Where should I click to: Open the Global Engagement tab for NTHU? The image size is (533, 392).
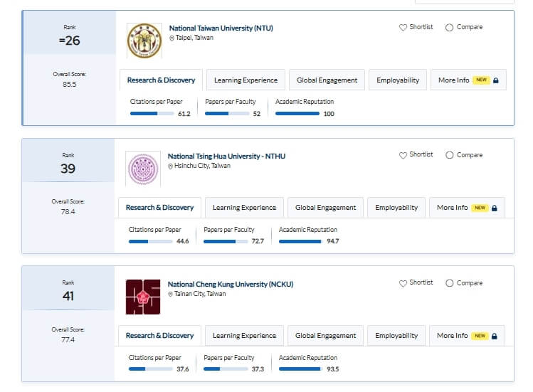(325, 208)
